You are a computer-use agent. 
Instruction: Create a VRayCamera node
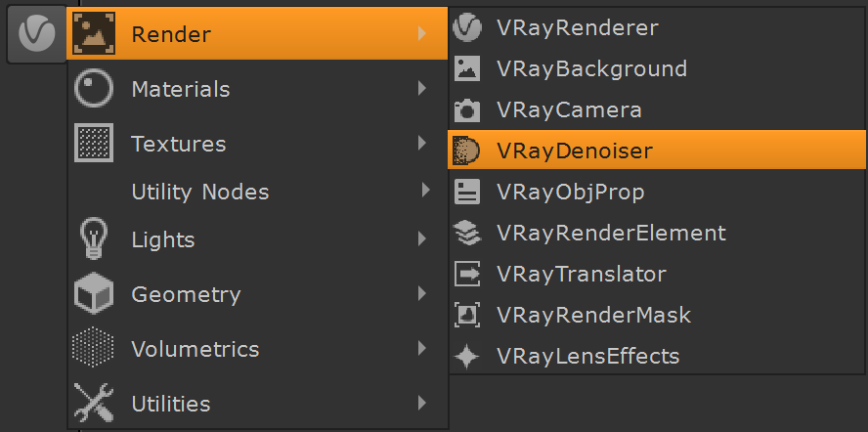tap(657, 109)
